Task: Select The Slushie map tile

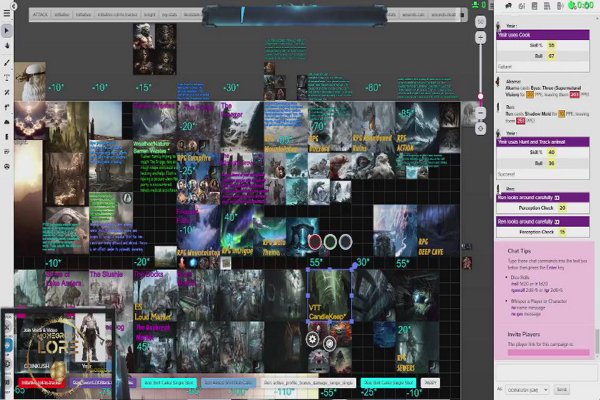Action: point(111,295)
